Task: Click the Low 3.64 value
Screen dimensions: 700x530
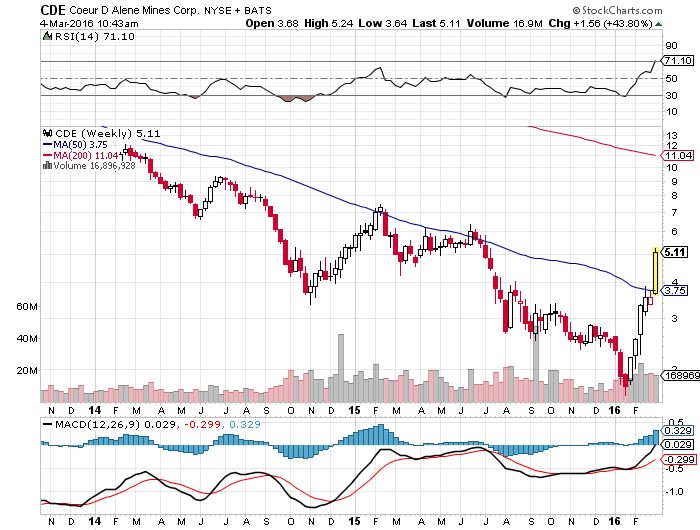Action: tap(383, 23)
